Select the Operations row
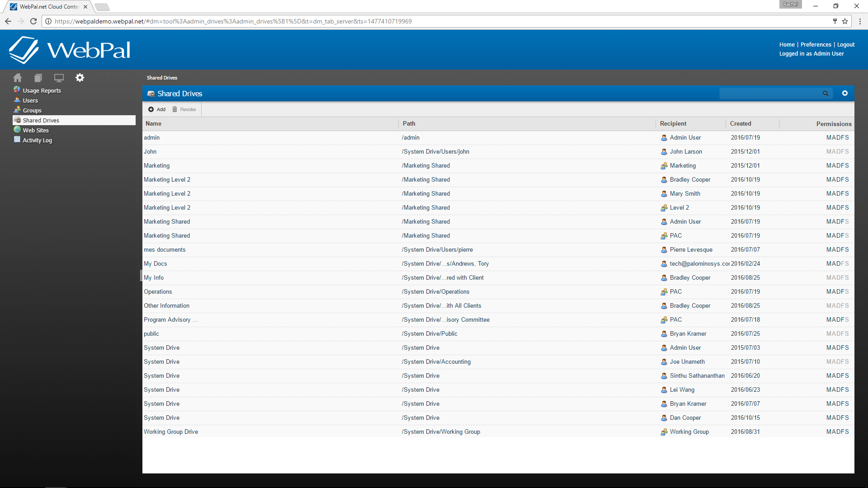 click(x=498, y=292)
